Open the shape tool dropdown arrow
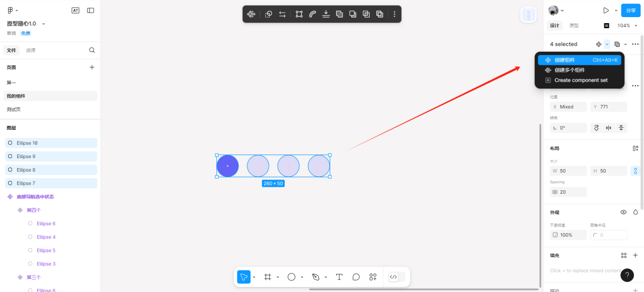The width and height of the screenshot is (644, 292). pos(302,277)
